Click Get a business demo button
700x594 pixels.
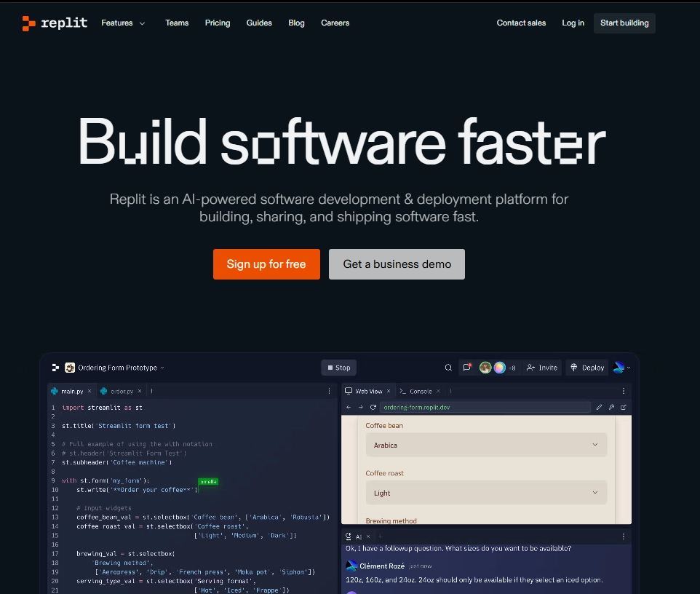pos(397,264)
